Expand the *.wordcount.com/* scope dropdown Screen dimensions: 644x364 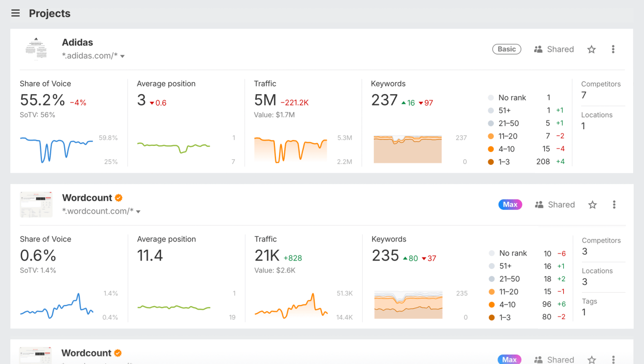click(138, 211)
